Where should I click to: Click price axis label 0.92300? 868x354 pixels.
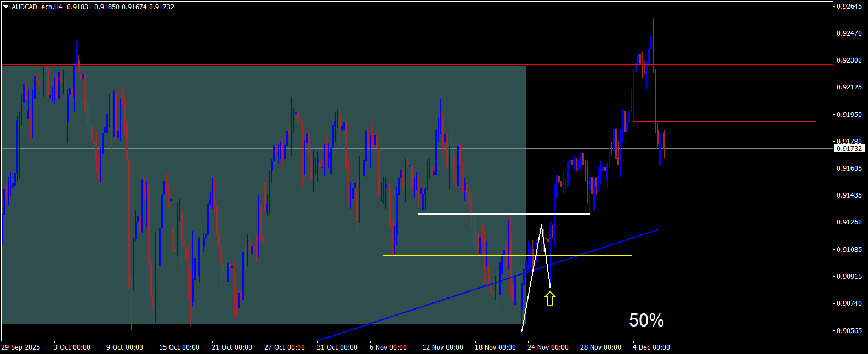[849, 60]
